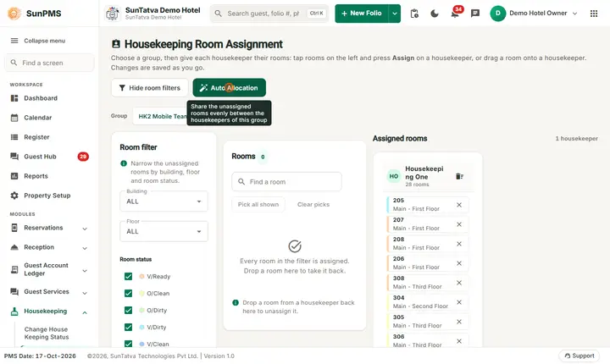610x364 pixels.
Task: Click the HO housekeeper avatar
Action: 394,176
